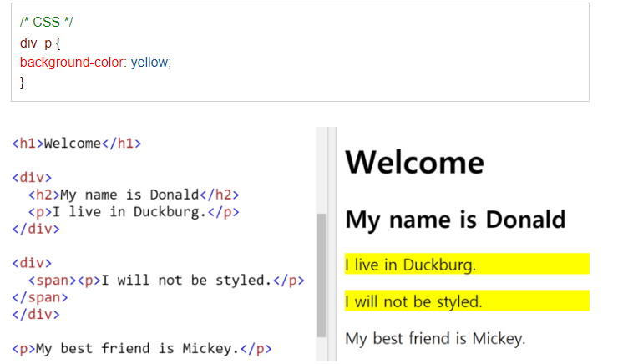The height and width of the screenshot is (364, 618).
Task: Click the 'yellow;' value in the CSS
Action: coord(151,63)
